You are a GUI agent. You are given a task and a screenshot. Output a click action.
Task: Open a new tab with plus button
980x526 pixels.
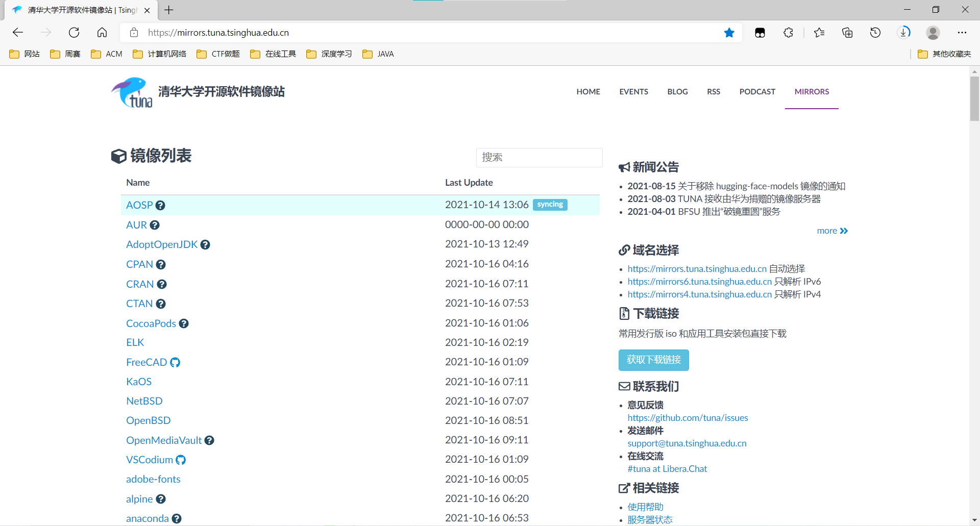click(169, 10)
